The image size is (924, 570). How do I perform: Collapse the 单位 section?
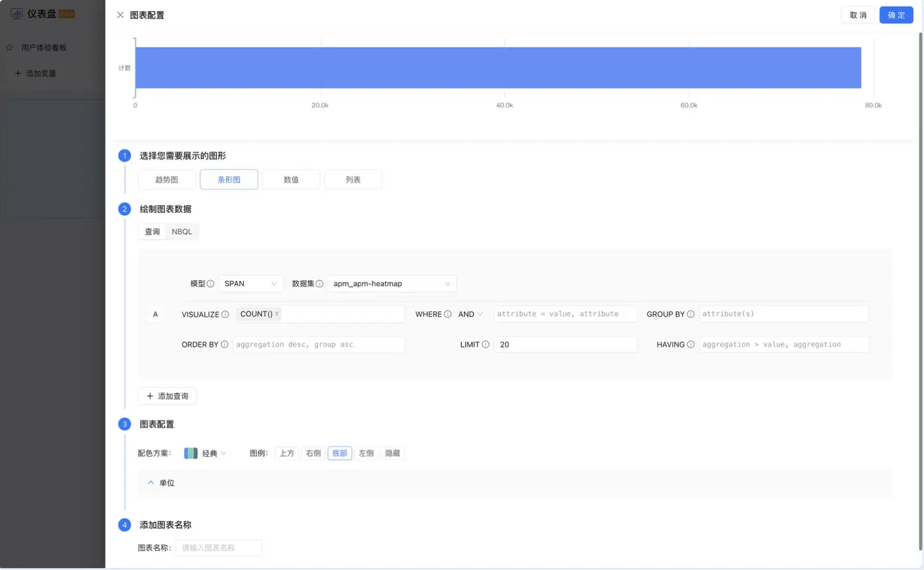coord(151,483)
